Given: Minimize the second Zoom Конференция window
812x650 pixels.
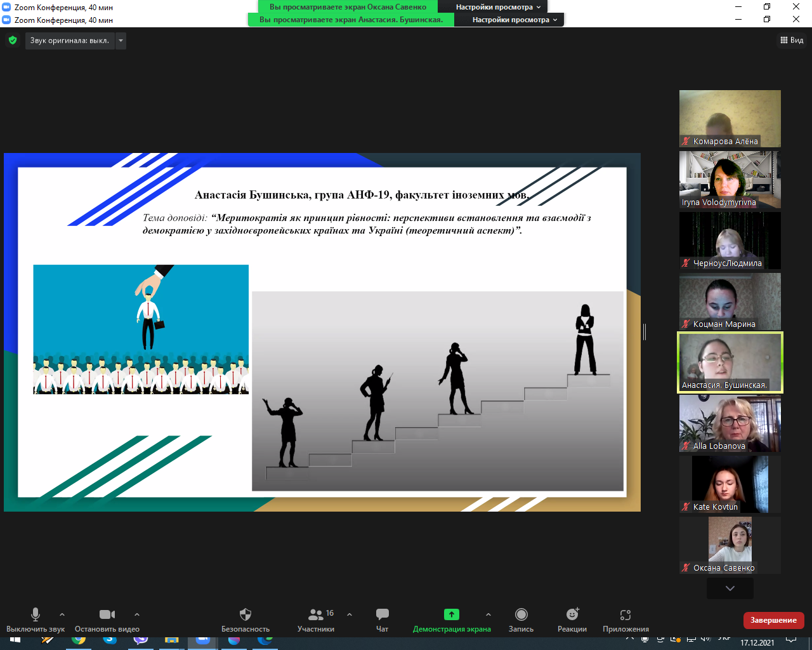Looking at the screenshot, I should 739,20.
